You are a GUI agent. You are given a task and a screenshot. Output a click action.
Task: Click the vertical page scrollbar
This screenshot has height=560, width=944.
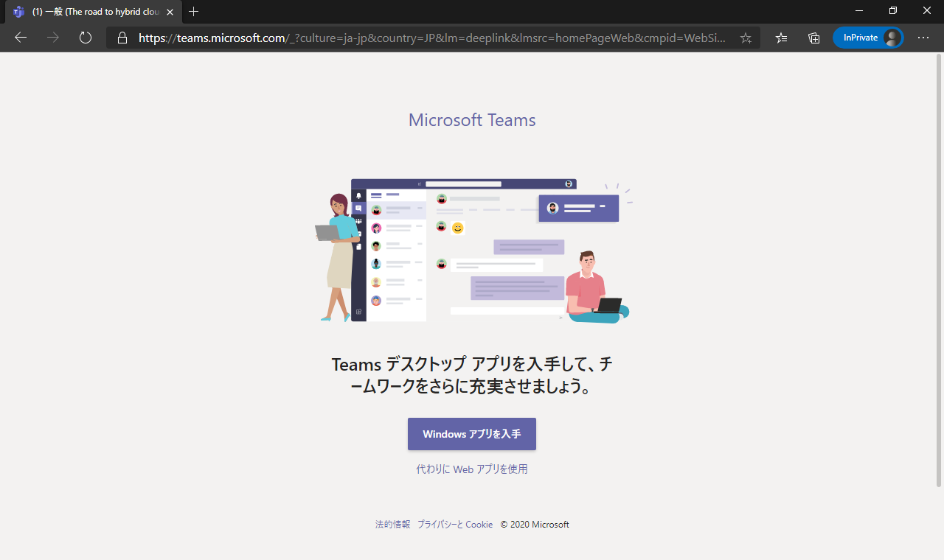point(939,269)
